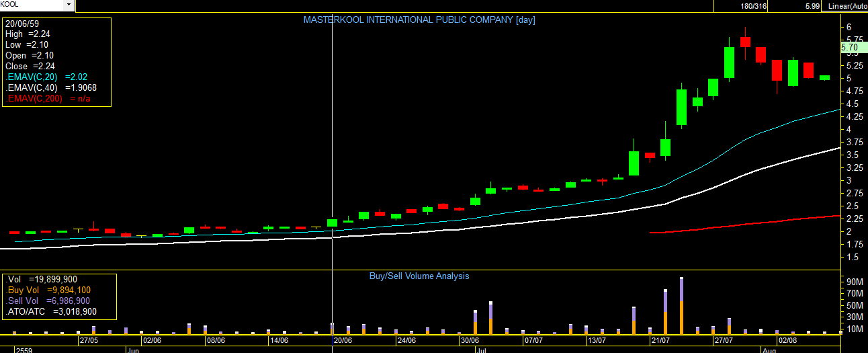Click the Linear(Auto scale mode label

[848, 6]
